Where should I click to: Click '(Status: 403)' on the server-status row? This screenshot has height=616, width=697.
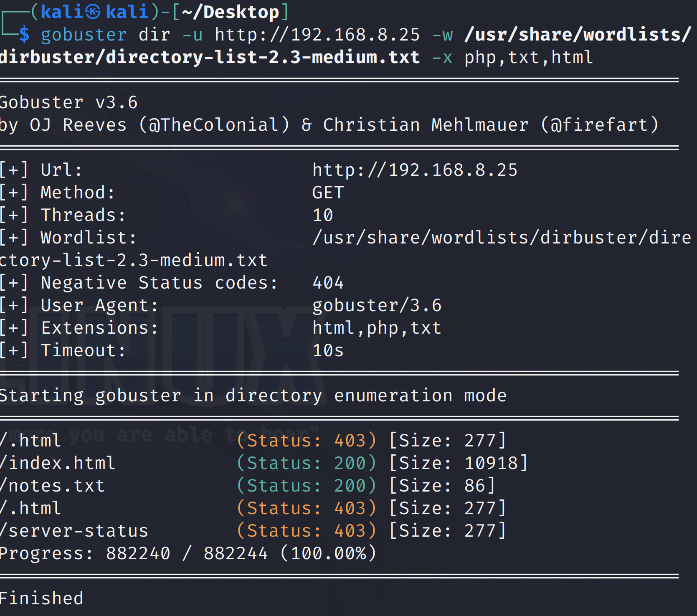pyautogui.click(x=307, y=531)
